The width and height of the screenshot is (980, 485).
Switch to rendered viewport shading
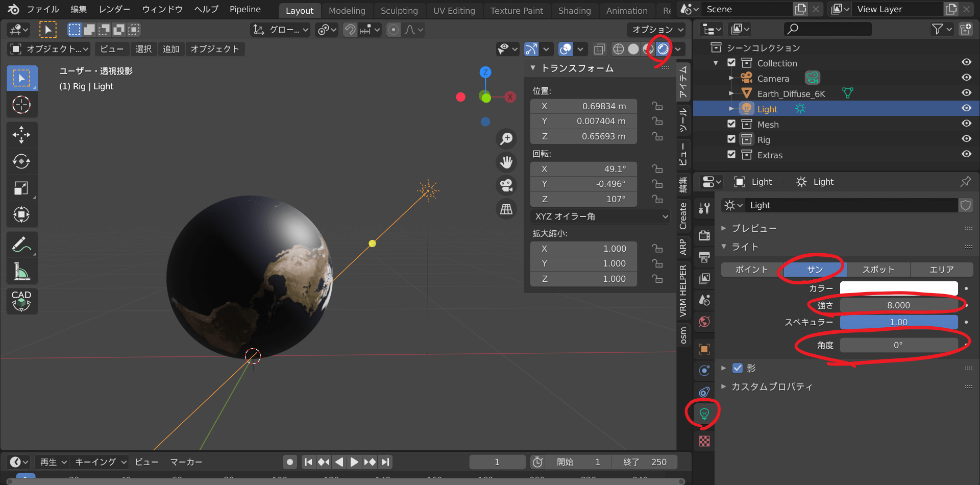(663, 49)
